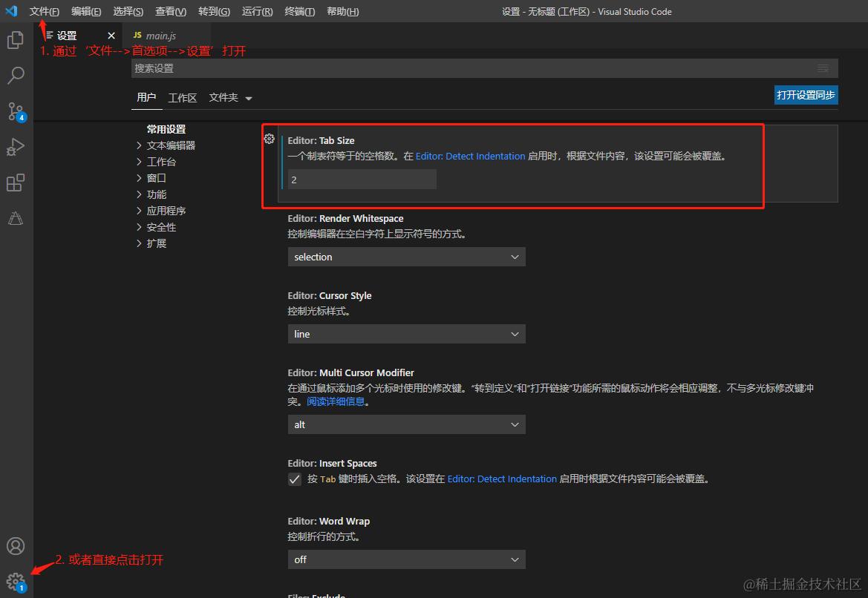Click the Editor: Render Whitespace setting title
The height and width of the screenshot is (598, 868).
345,219
